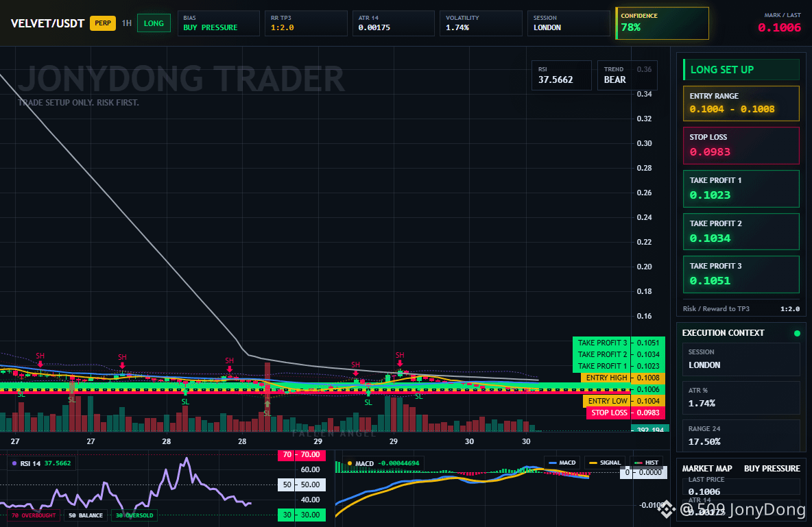This screenshot has height=527, width=812.
Task: Click the Buy Pressure label beside Market Map
Action: 772,469
